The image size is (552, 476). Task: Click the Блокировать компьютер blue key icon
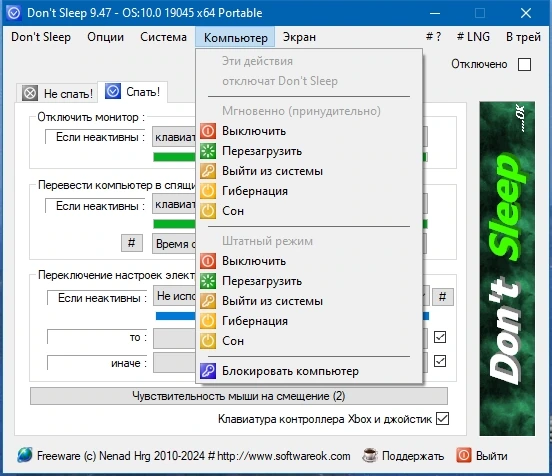pyautogui.click(x=208, y=371)
